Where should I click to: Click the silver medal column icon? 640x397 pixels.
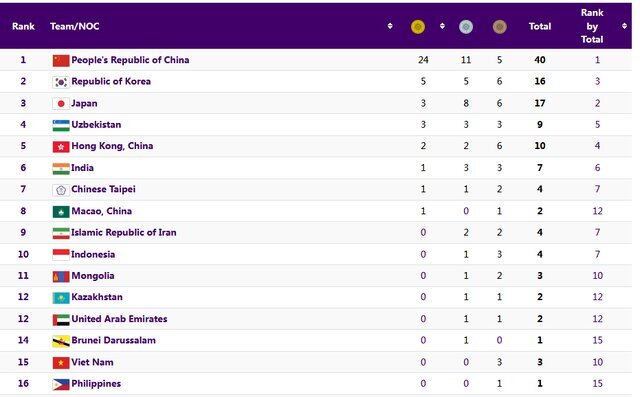[x=466, y=27]
